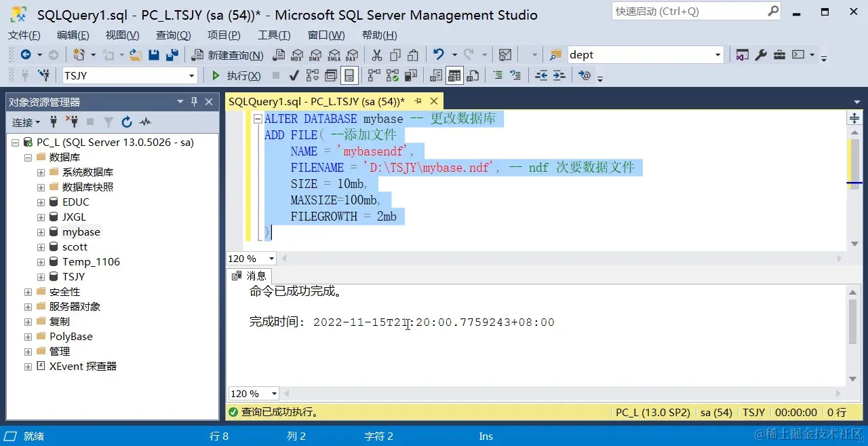Click the 新建查询(N) button
This screenshot has height=446, width=868.
(228, 55)
